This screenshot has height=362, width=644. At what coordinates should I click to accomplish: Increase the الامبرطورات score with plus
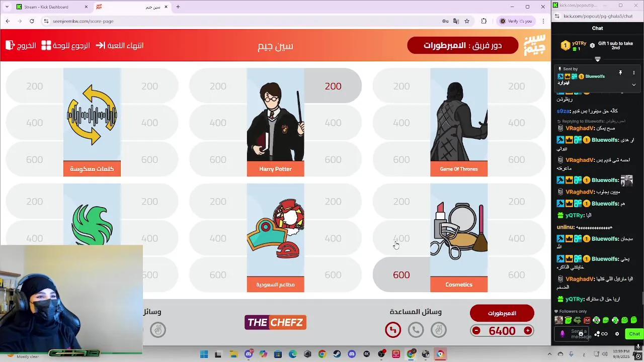pos(528,330)
